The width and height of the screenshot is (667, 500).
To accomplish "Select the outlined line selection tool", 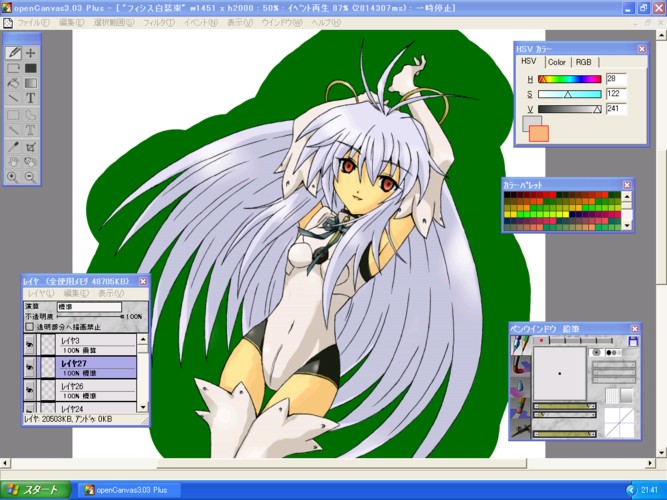I will (x=14, y=130).
